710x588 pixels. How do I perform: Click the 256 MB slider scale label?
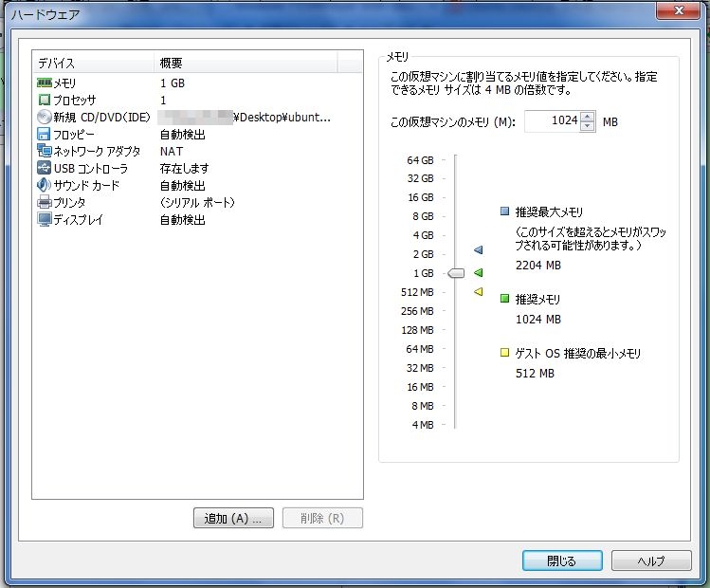(x=417, y=311)
